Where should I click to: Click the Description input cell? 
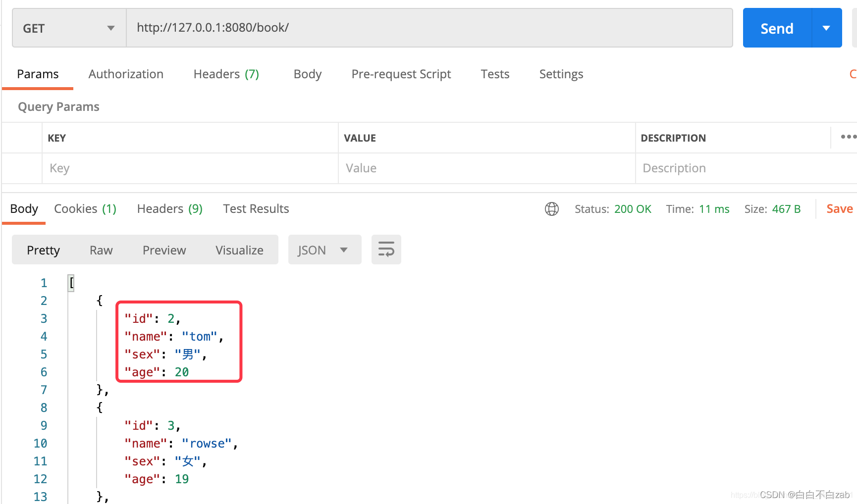(746, 168)
